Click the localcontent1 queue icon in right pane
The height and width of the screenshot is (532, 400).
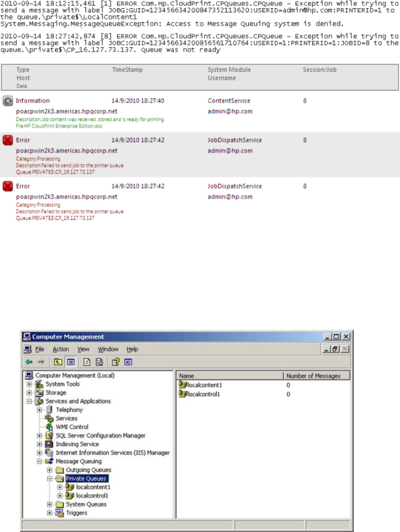point(183,385)
